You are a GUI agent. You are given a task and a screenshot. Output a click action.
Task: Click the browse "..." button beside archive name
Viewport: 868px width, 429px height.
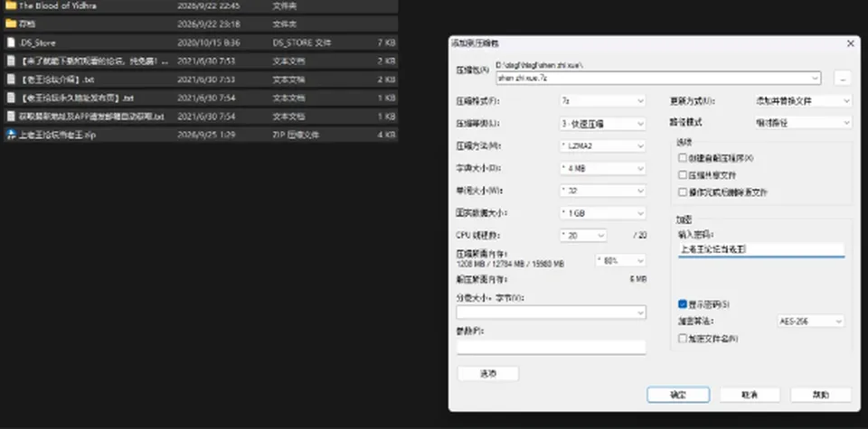coord(842,79)
